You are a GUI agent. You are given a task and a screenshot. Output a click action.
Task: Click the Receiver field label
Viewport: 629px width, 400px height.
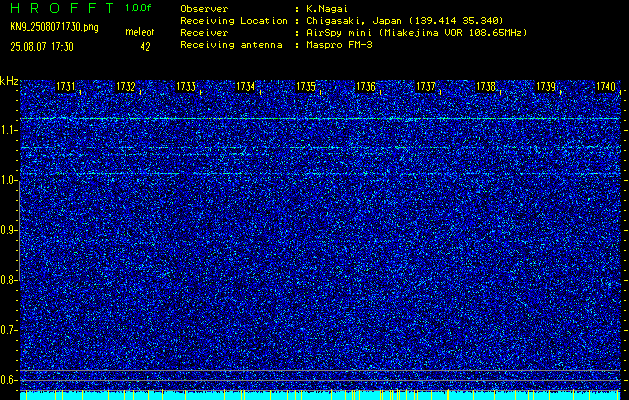point(204,32)
